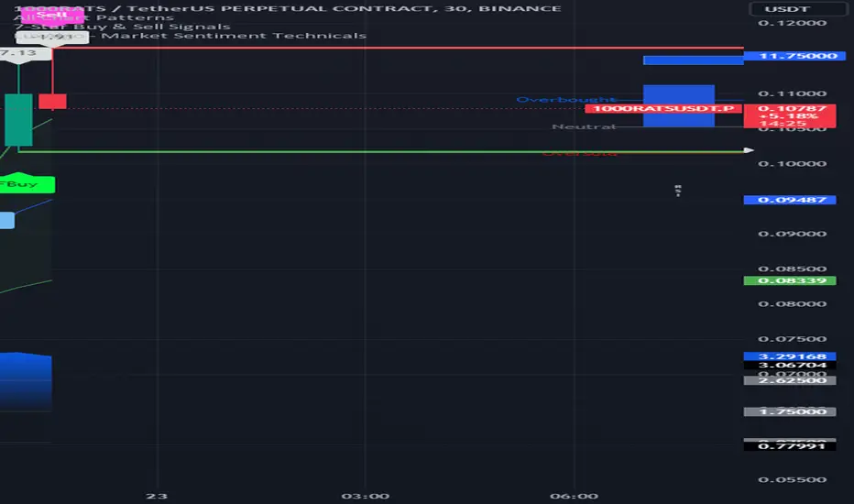Click the Neutral sentiment level label
Viewport: 854px width, 504px height.
point(584,126)
